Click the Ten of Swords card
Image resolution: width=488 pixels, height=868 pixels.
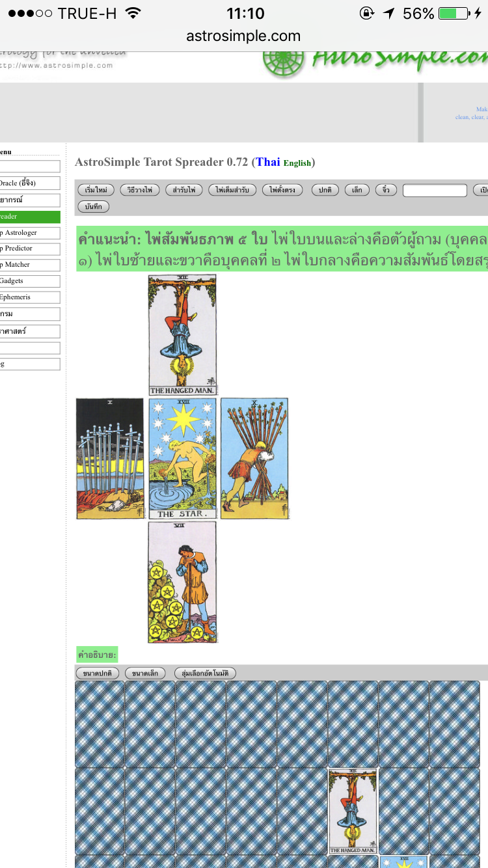click(110, 459)
